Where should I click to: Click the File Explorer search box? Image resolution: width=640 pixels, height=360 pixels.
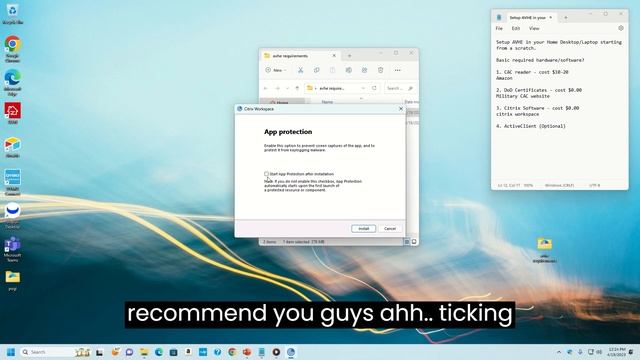coord(400,88)
